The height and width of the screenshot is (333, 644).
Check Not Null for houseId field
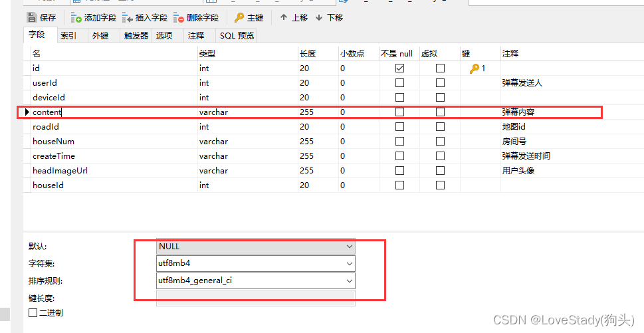tap(399, 185)
